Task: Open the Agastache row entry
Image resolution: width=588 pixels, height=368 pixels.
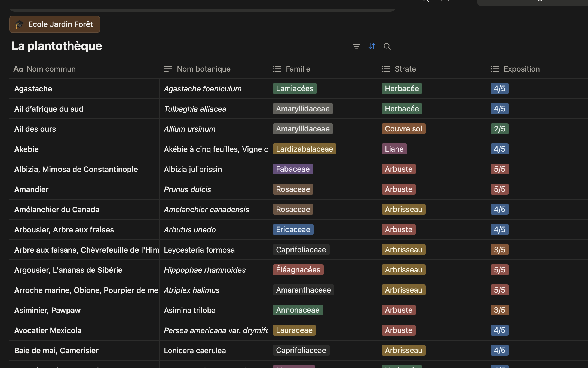Action: [x=33, y=89]
